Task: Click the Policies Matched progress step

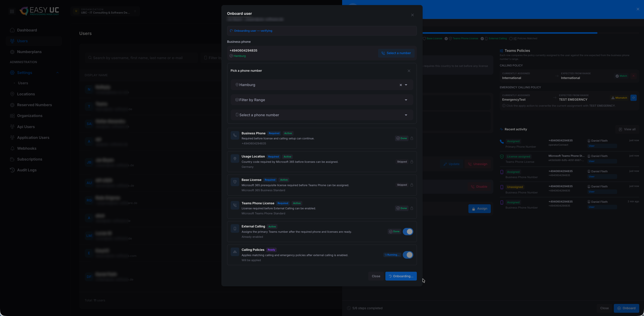Action: (x=523, y=38)
